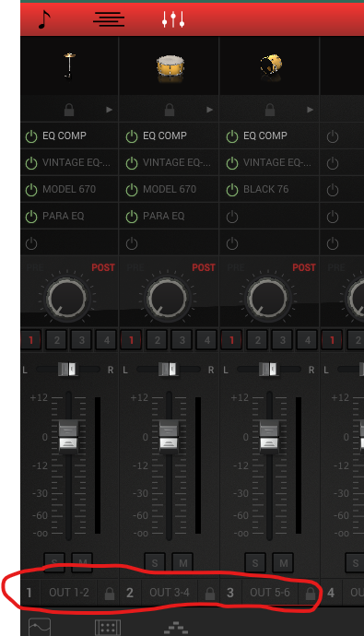
Task: Select the hi-hat instrument icon on channel 1
Action: 69,65
